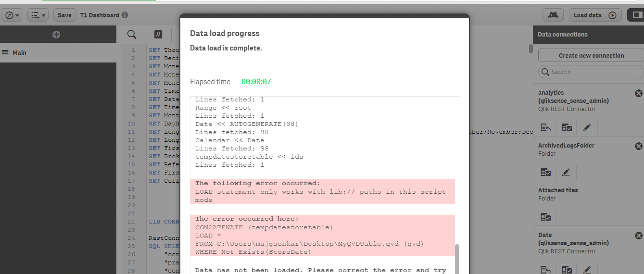The height and width of the screenshot is (274, 644).
Task: Click Create new connection
Action: click(x=591, y=55)
